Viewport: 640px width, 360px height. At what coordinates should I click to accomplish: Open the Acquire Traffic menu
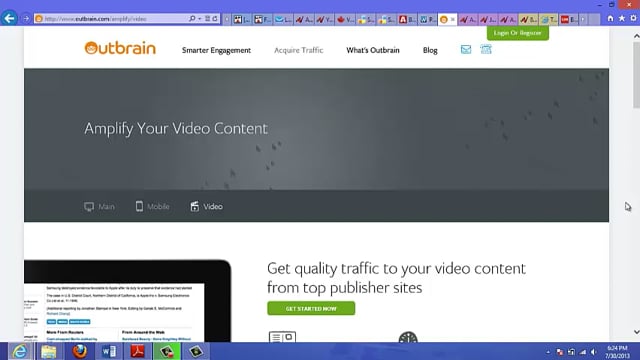click(x=298, y=50)
